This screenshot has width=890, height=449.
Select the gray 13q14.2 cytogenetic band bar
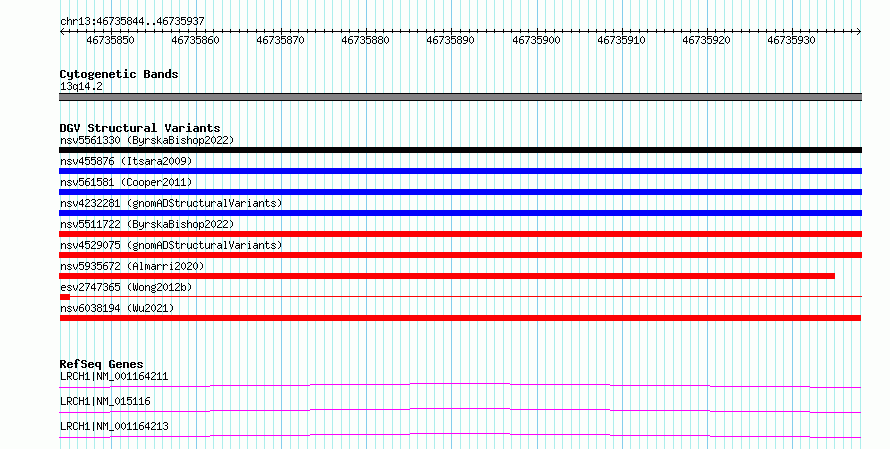pyautogui.click(x=460, y=97)
